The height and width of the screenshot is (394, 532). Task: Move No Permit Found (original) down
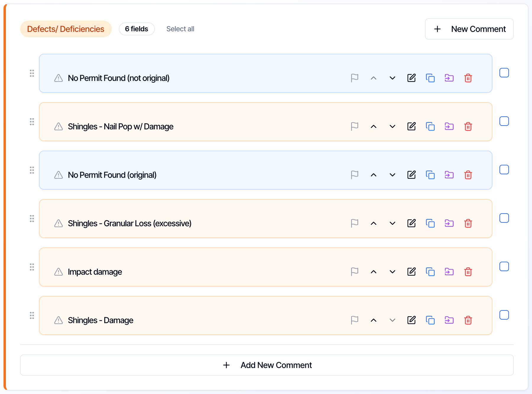point(392,175)
